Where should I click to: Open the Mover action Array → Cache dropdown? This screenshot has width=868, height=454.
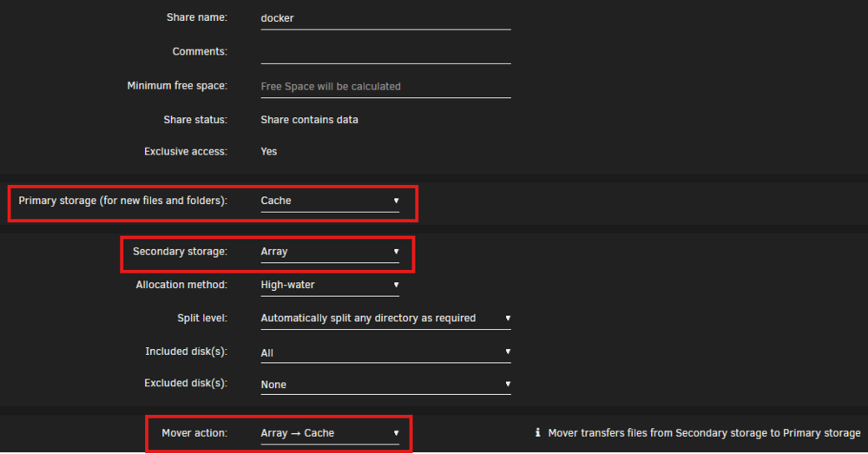pos(330,433)
